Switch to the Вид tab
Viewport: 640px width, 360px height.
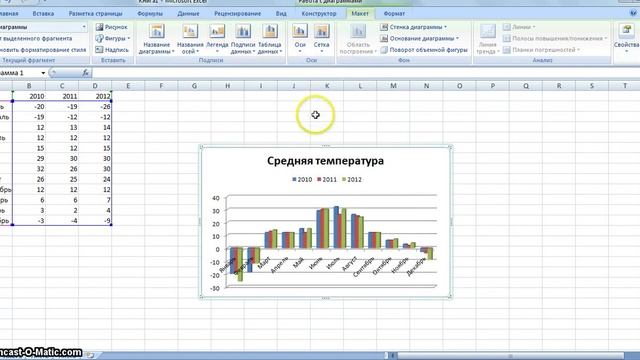(x=281, y=13)
